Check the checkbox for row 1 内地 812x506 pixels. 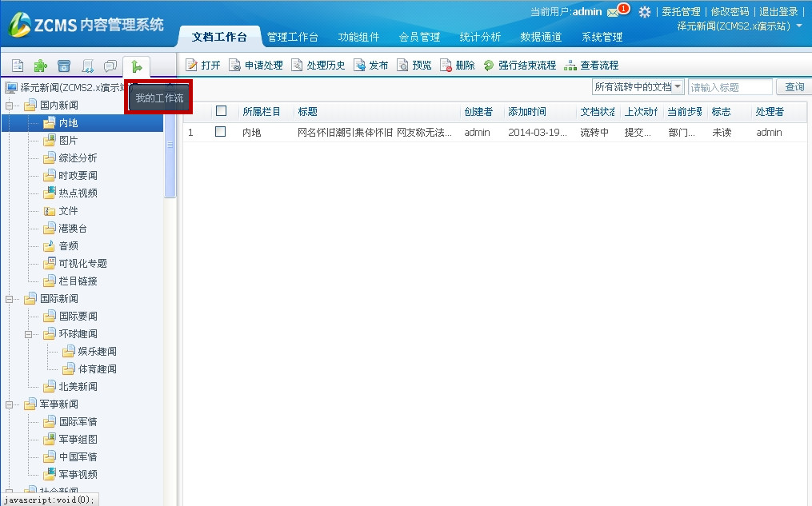[x=221, y=132]
